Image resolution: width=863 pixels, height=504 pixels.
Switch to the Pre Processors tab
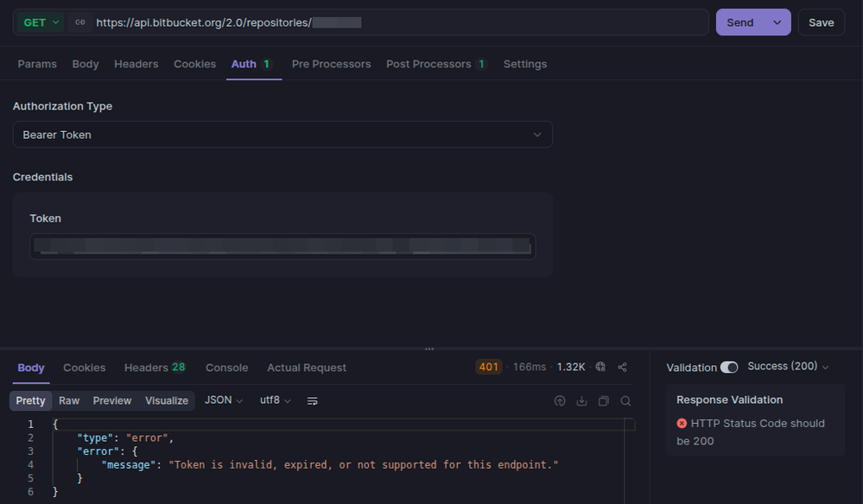click(331, 64)
